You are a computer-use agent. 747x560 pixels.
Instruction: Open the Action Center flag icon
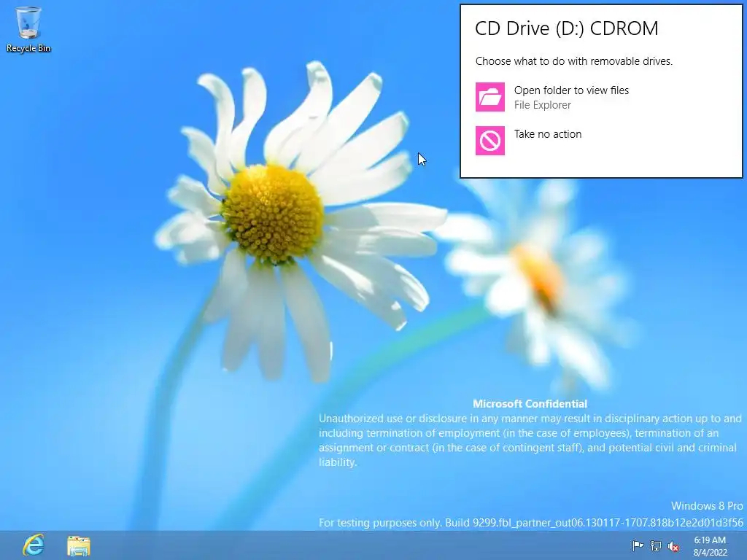click(x=638, y=545)
